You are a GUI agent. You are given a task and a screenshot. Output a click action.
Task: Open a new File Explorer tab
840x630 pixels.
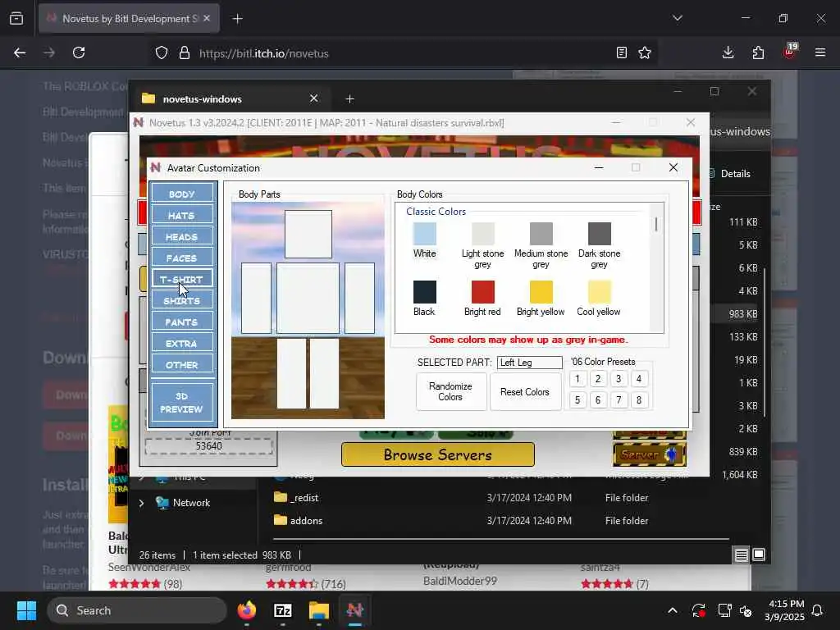pos(349,98)
